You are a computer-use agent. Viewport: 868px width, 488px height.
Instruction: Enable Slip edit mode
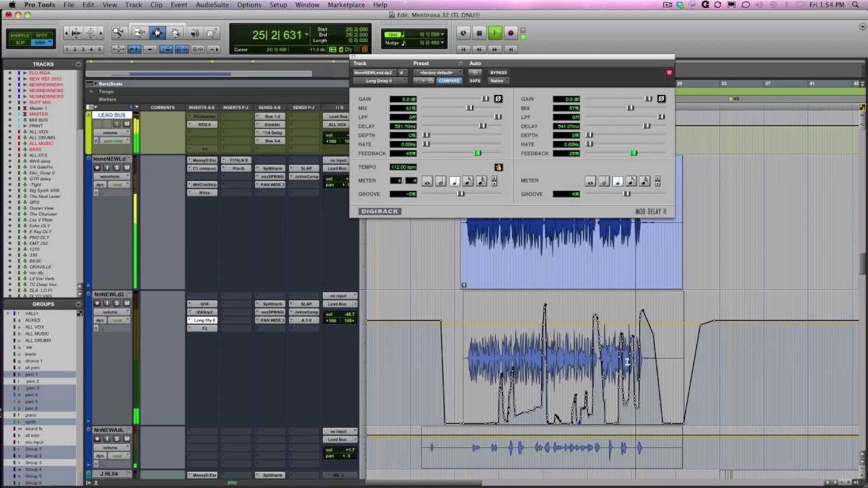20,43
